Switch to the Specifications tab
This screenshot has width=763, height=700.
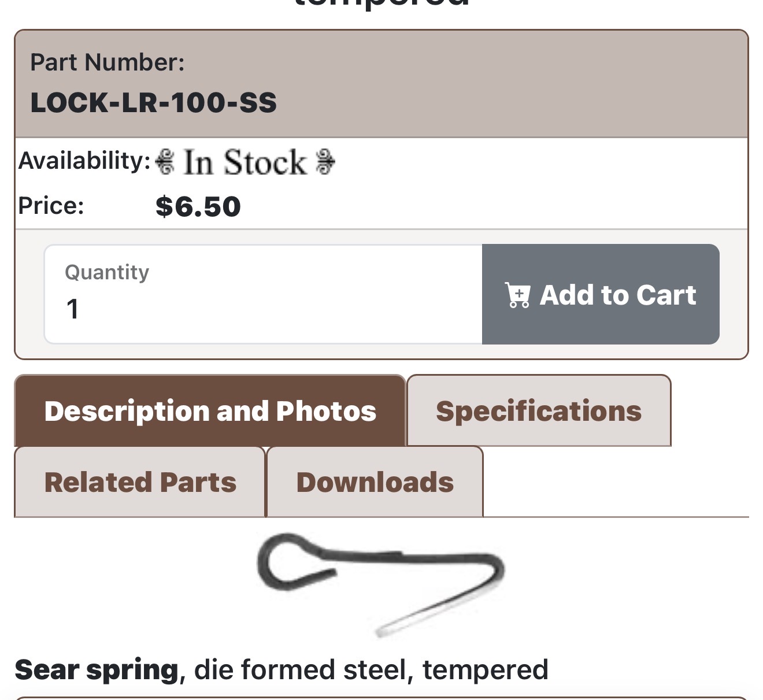click(x=539, y=411)
